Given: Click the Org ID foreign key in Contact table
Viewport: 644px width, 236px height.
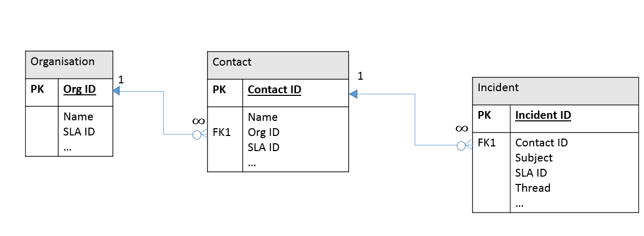Looking at the screenshot, I should [x=264, y=132].
